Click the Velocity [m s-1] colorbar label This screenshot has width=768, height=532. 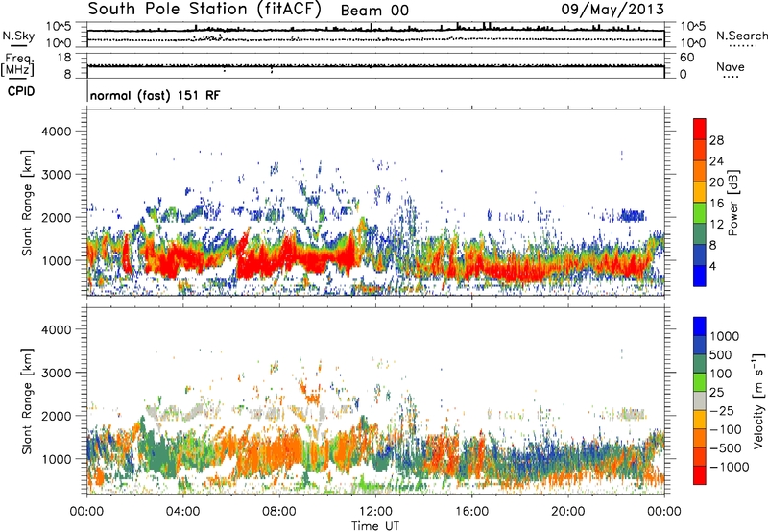[758, 401]
